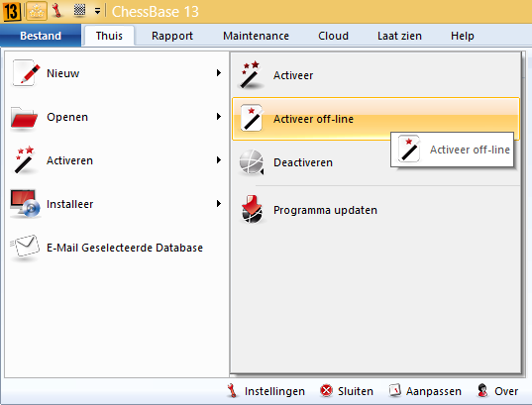Open the quick access toolbar customize dropdown arrow

pyautogui.click(x=97, y=12)
